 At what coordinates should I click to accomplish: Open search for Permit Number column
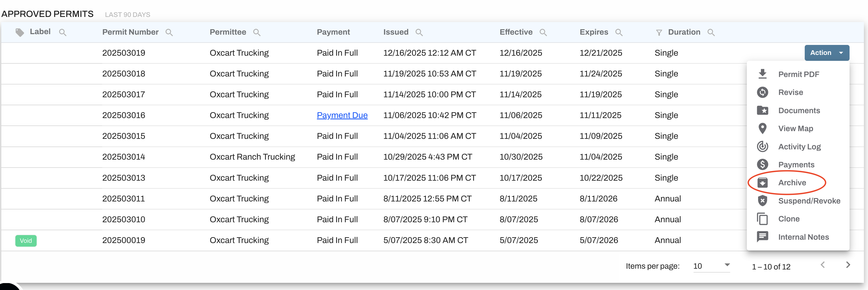click(x=169, y=32)
